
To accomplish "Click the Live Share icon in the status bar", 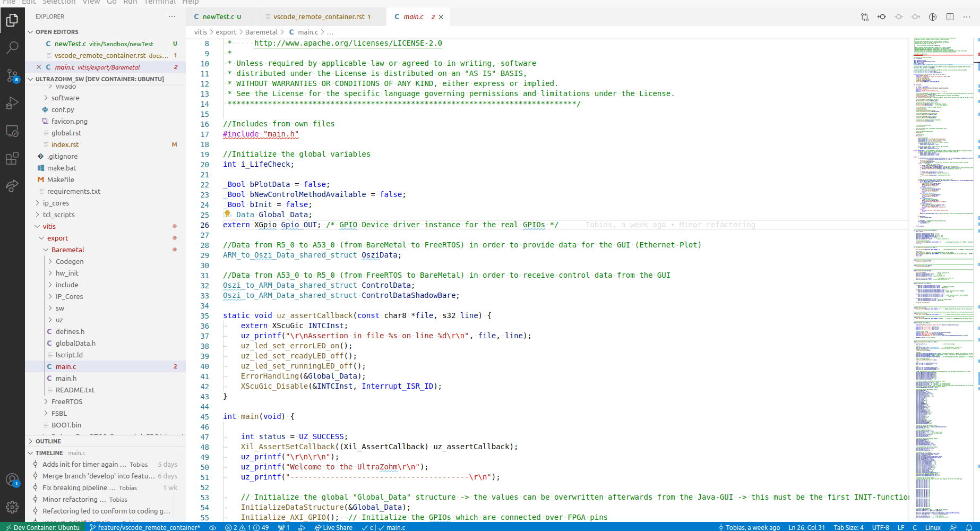I will click(x=333, y=527).
